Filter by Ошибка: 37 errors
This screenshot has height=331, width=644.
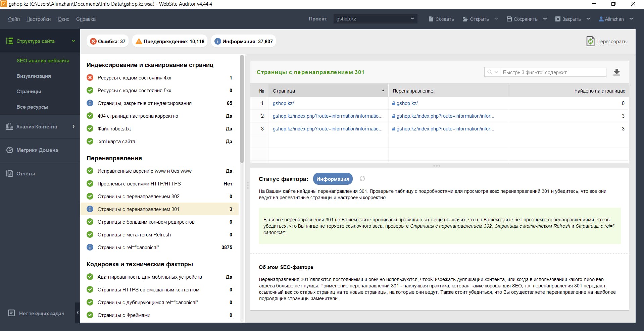click(x=108, y=41)
